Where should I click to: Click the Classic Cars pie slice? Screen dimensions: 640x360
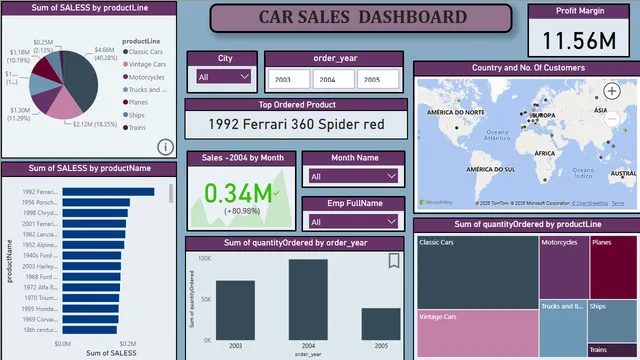pos(82,80)
